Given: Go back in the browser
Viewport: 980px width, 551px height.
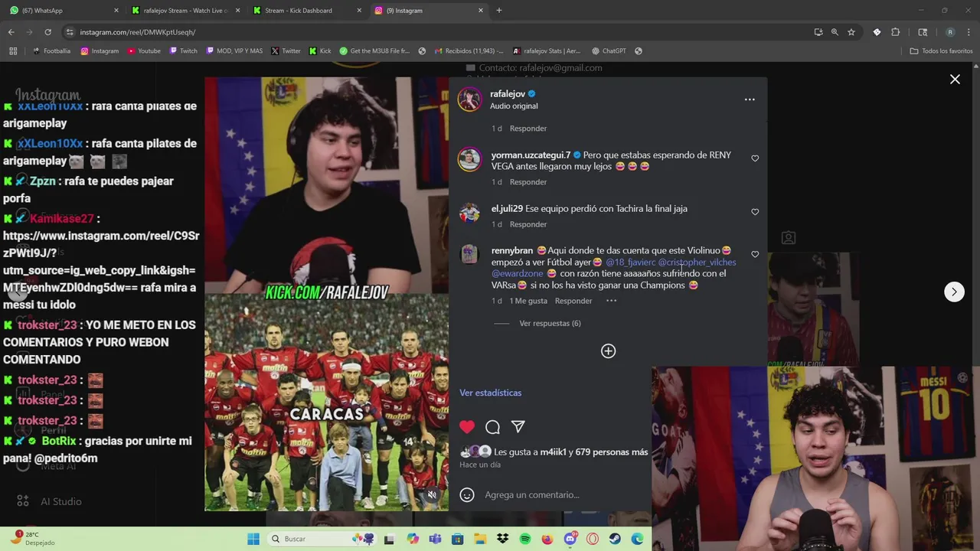Looking at the screenshot, I should point(11,32).
